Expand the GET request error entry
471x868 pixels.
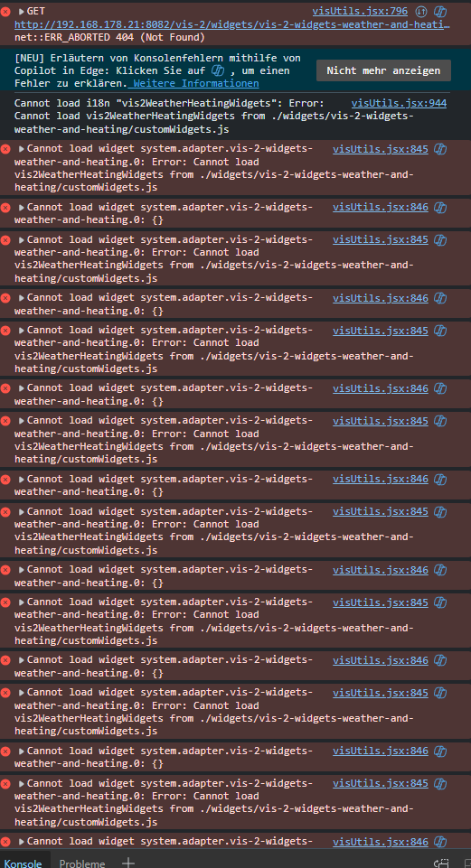22,11
